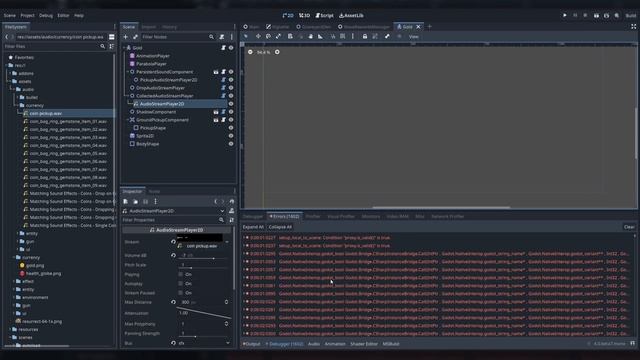This screenshot has height=360, width=640.
Task: Enable the Autoplay checkbox
Action: tap(180, 284)
